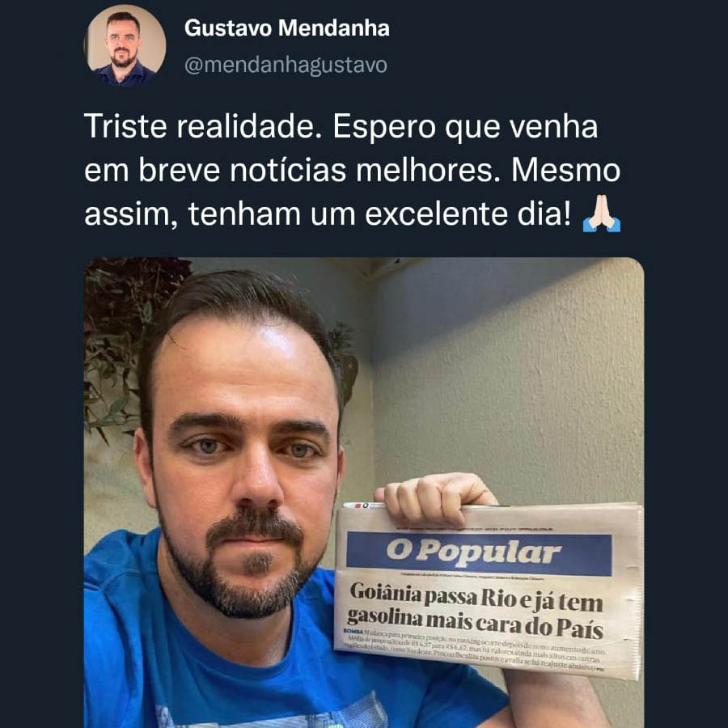Open Gustavo Mendanha's profile avatar

click(x=125, y=45)
